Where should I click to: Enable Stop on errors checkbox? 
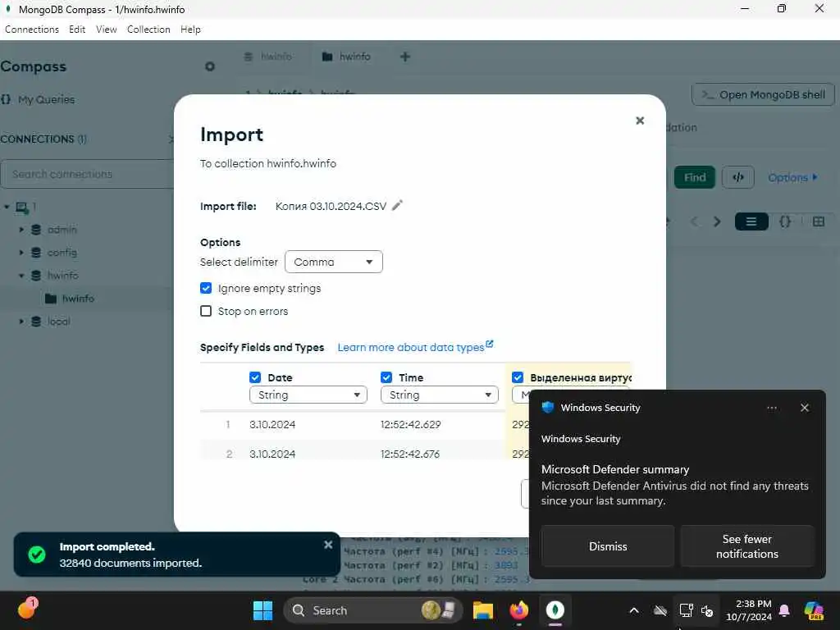point(206,311)
